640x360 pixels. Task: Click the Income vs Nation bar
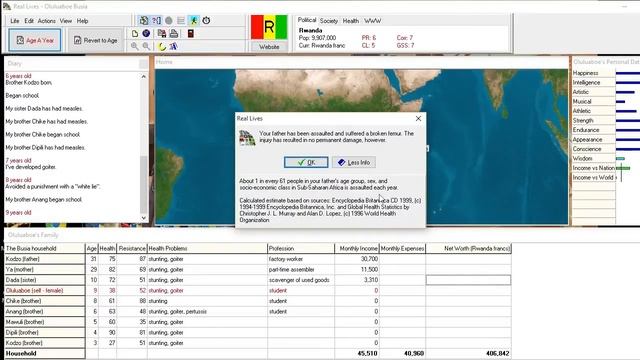[623, 168]
